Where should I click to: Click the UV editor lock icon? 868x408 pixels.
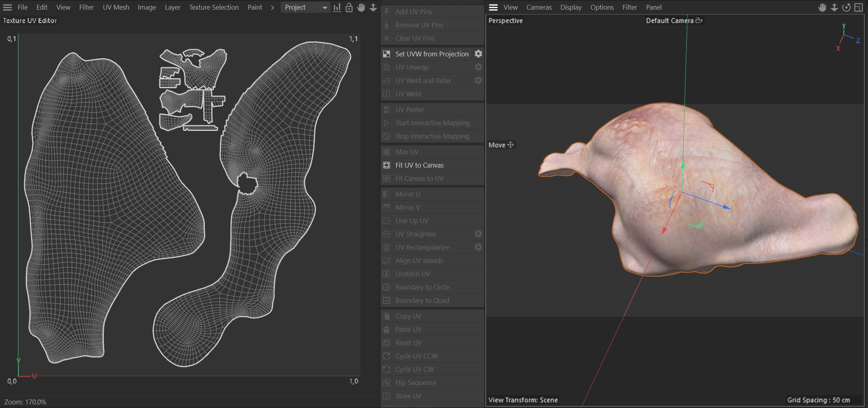(349, 7)
